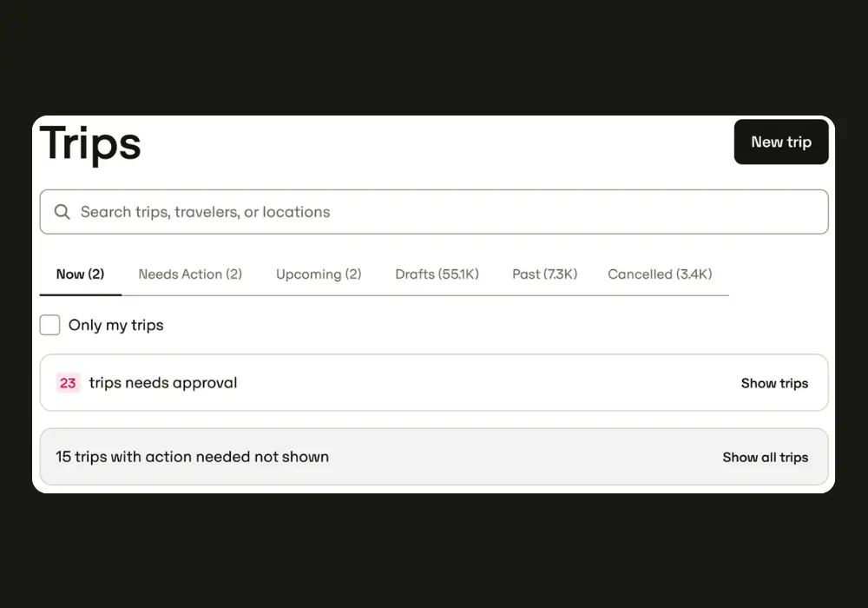Viewport: 868px width, 608px height.
Task: Select the Upcoming tab
Action: click(319, 274)
